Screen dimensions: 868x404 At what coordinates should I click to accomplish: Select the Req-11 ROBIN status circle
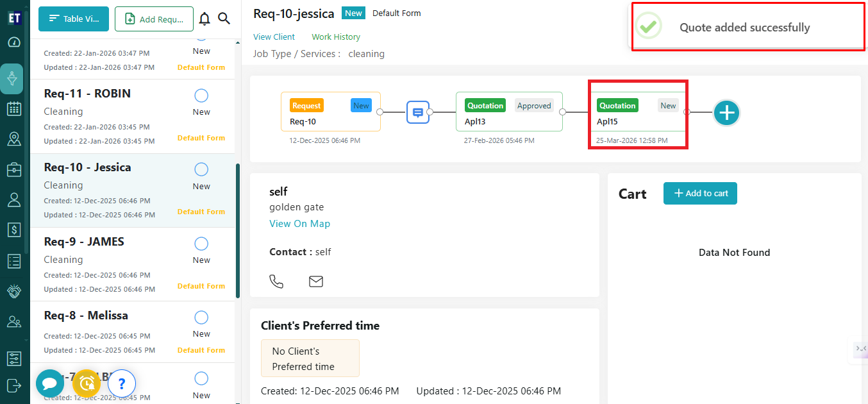201,96
